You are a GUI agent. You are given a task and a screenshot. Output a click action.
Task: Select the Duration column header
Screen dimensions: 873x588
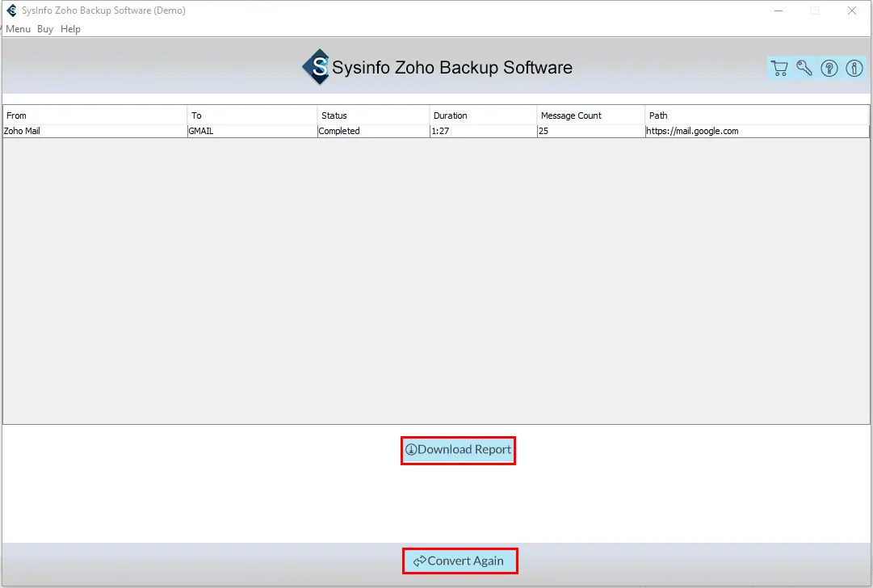click(x=483, y=115)
